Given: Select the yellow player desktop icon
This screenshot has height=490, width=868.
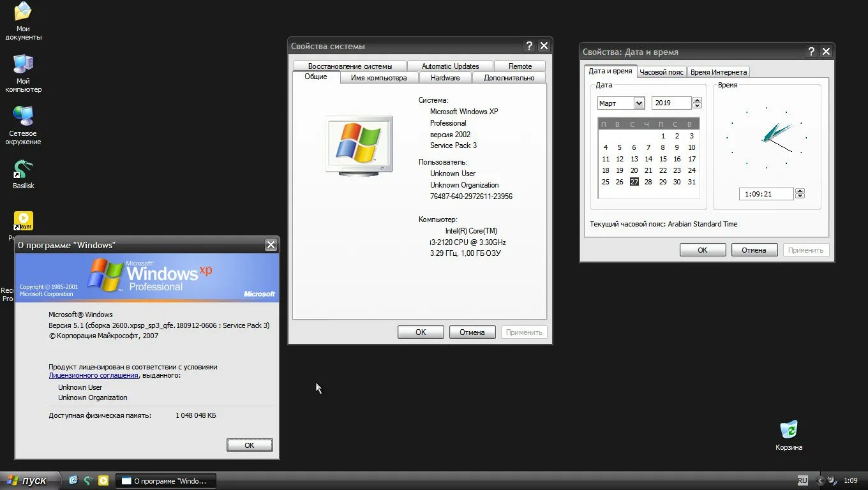Looking at the screenshot, I should [x=23, y=221].
